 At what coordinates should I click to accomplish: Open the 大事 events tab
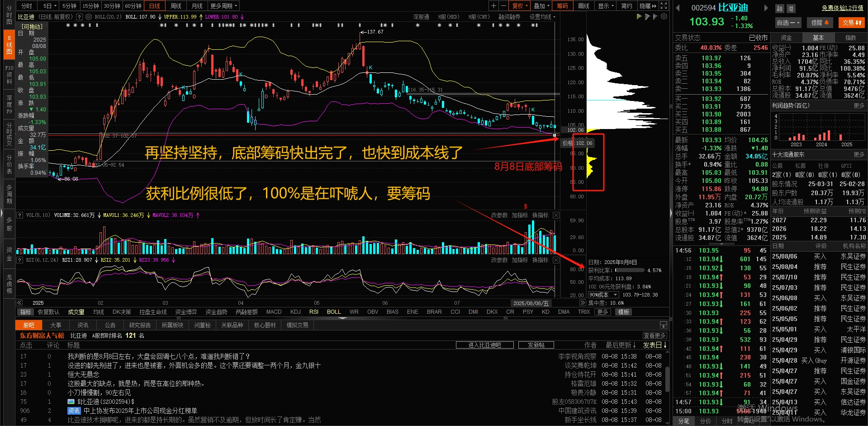(x=56, y=325)
